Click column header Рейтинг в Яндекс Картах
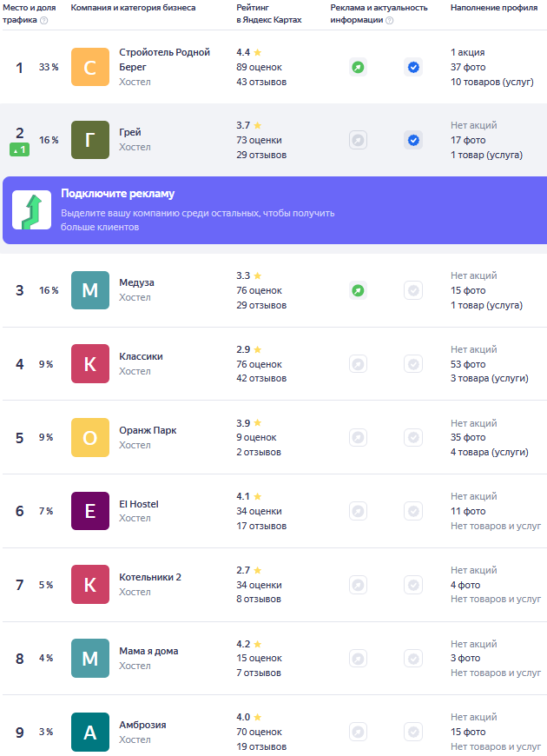 tap(269, 14)
